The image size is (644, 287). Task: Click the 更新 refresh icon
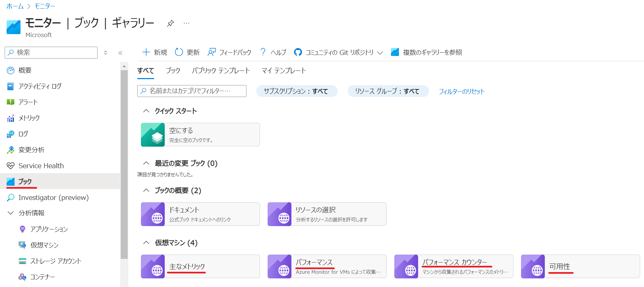[x=179, y=52]
